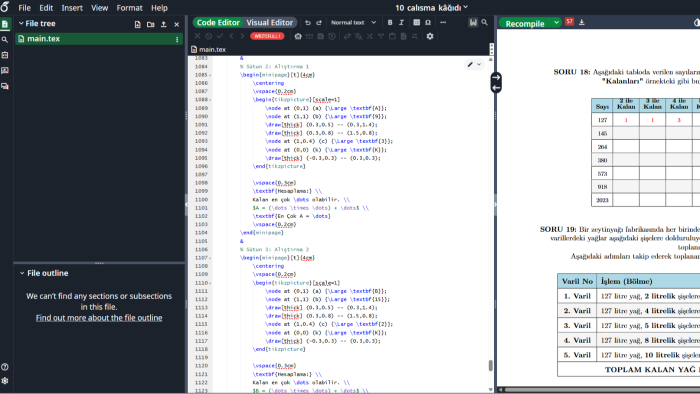This screenshot has height=394, width=700.
Task: Fold the code at line 1085
Action: (210, 75)
